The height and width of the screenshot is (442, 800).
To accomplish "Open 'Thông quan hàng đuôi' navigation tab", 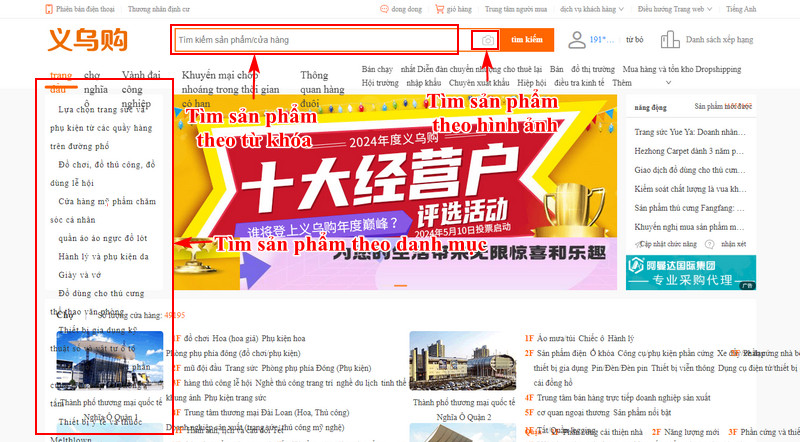I will [x=322, y=89].
